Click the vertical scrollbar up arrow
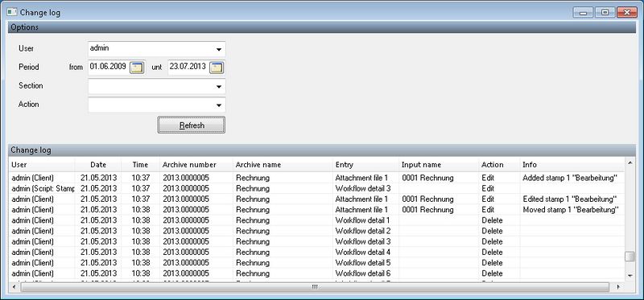 630,163
